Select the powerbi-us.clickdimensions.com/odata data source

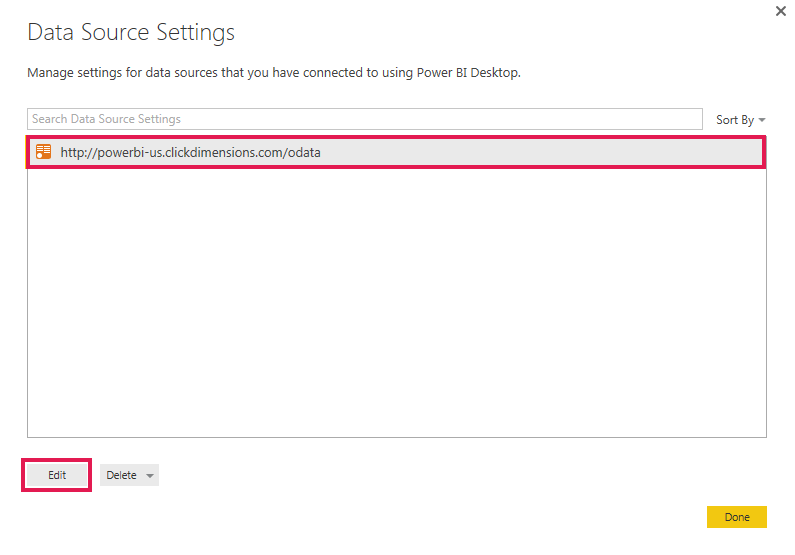396,152
